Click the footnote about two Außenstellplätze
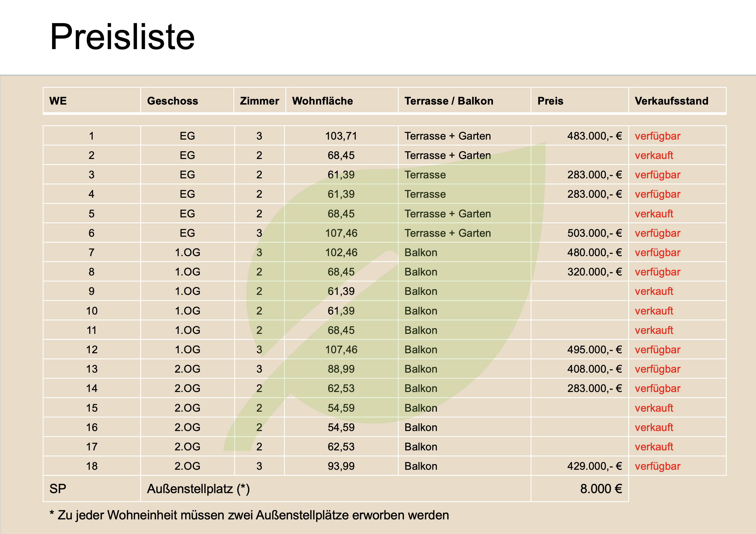This screenshot has height=534, width=756. 249,515
